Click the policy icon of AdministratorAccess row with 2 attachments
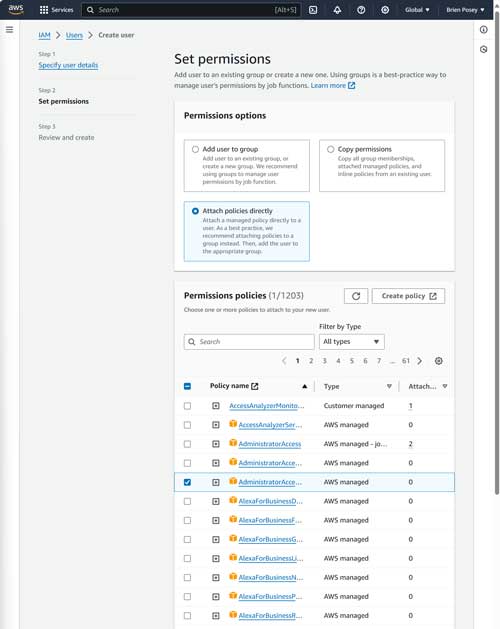The width and height of the screenshot is (500, 629). tap(233, 443)
